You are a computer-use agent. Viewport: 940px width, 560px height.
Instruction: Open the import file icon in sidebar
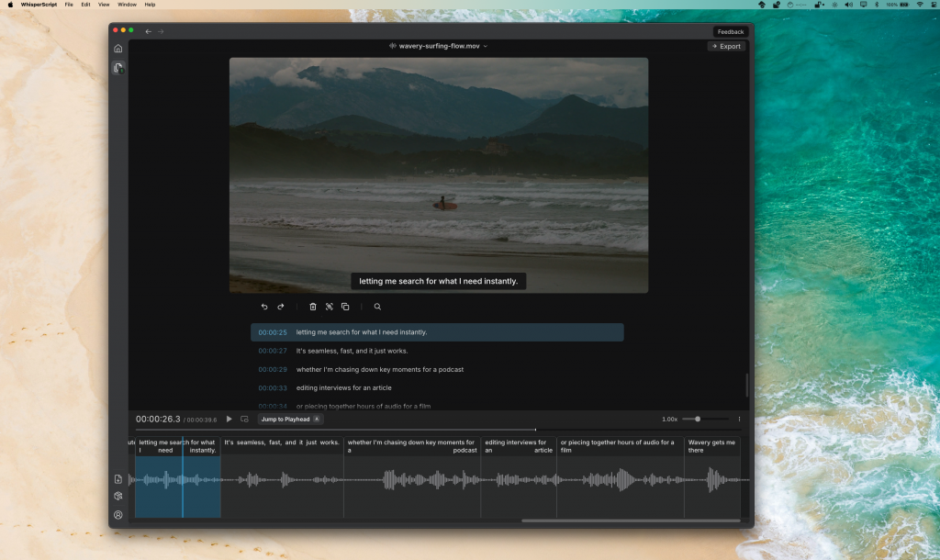[118, 479]
